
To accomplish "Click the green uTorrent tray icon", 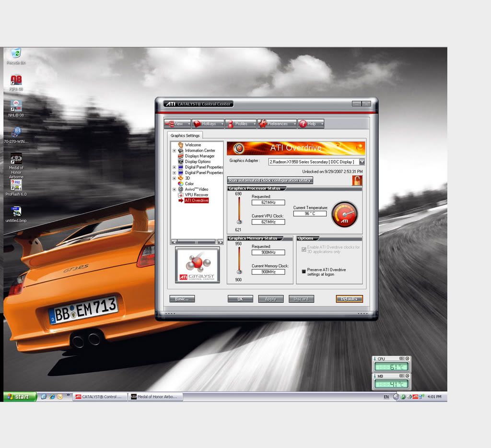I will (403, 397).
